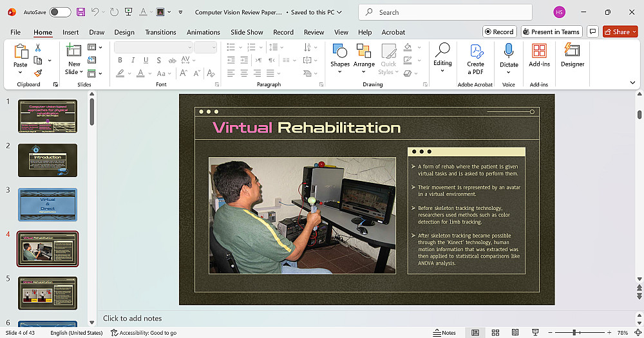Open slide Layout dropdown
644x338 pixels.
pos(95,47)
